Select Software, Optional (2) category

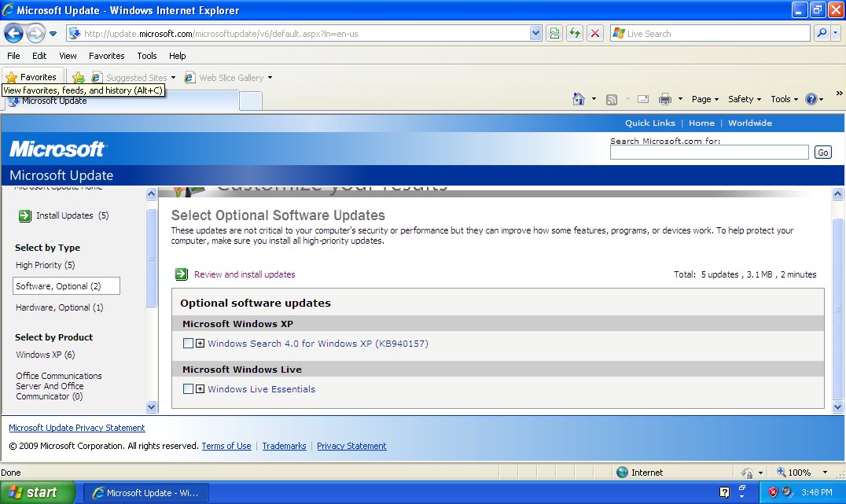coord(66,286)
